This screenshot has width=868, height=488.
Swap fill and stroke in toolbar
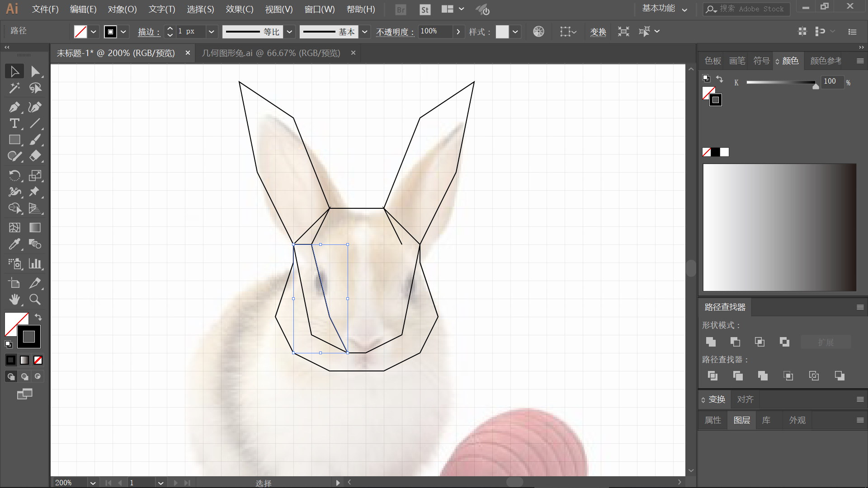coord(38,317)
